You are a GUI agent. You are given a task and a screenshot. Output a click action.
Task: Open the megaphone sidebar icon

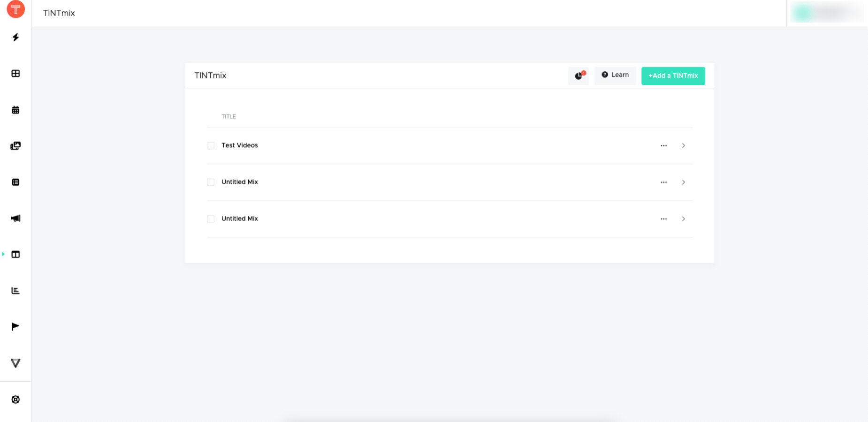(x=15, y=218)
